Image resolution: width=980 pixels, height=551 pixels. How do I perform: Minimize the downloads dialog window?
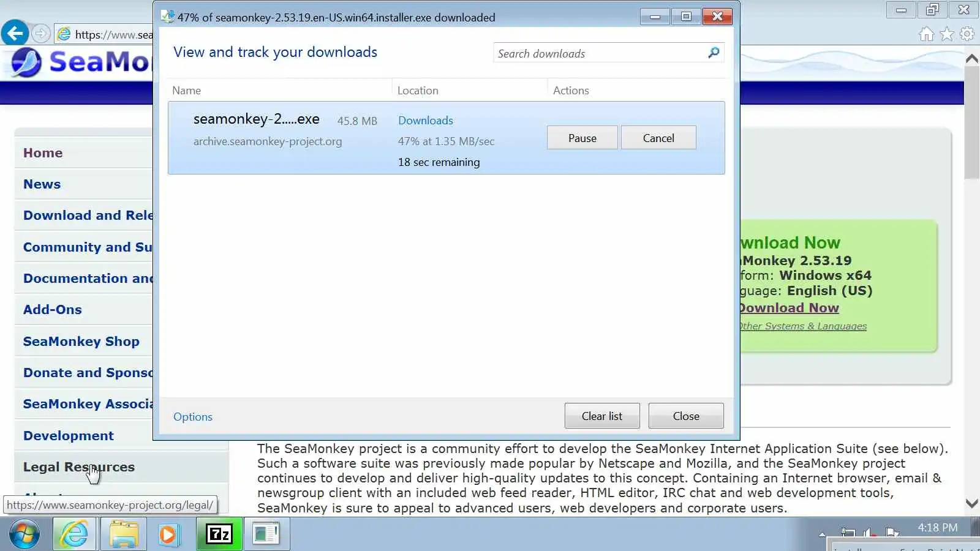655,17
